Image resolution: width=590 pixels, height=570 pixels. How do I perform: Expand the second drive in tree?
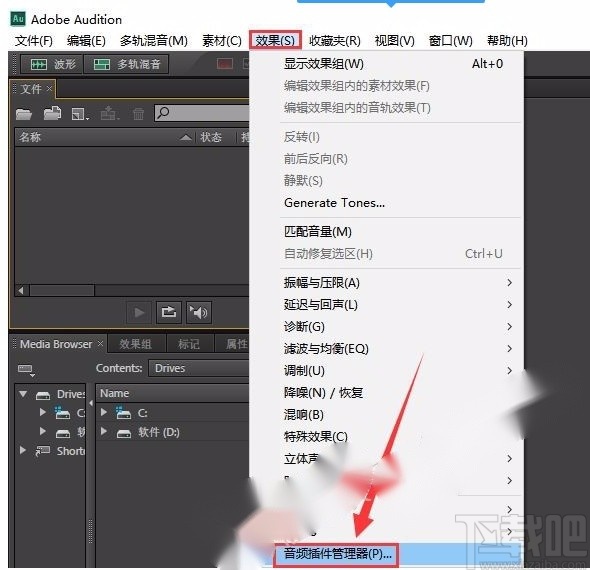click(43, 431)
